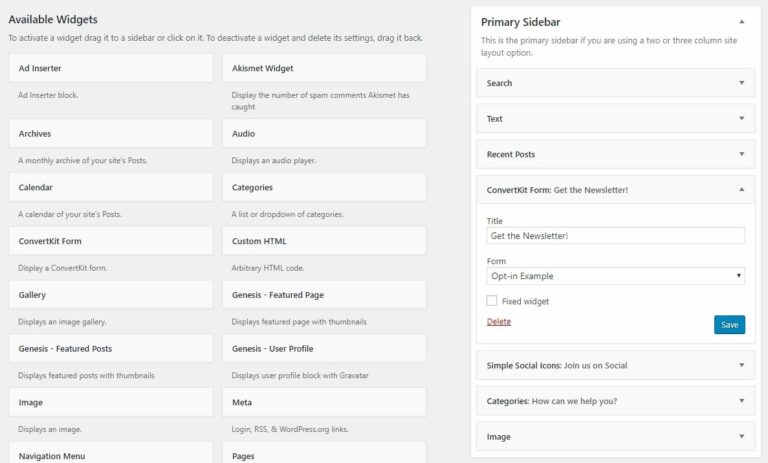
Task: Click the Title input field
Action: tap(615, 236)
